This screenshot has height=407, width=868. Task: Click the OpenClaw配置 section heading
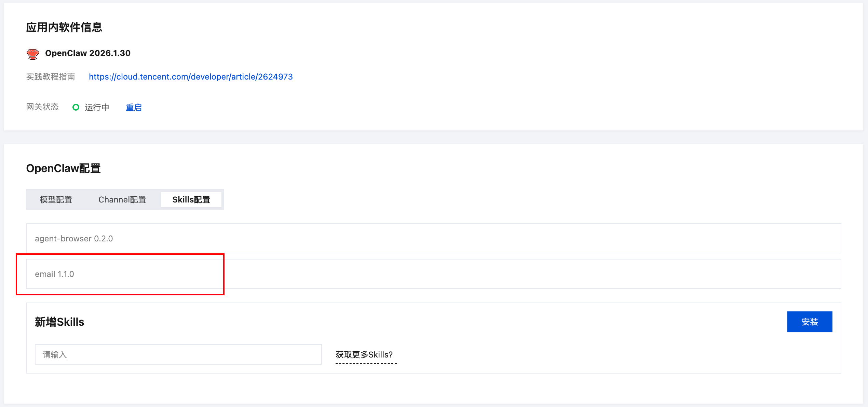point(63,168)
